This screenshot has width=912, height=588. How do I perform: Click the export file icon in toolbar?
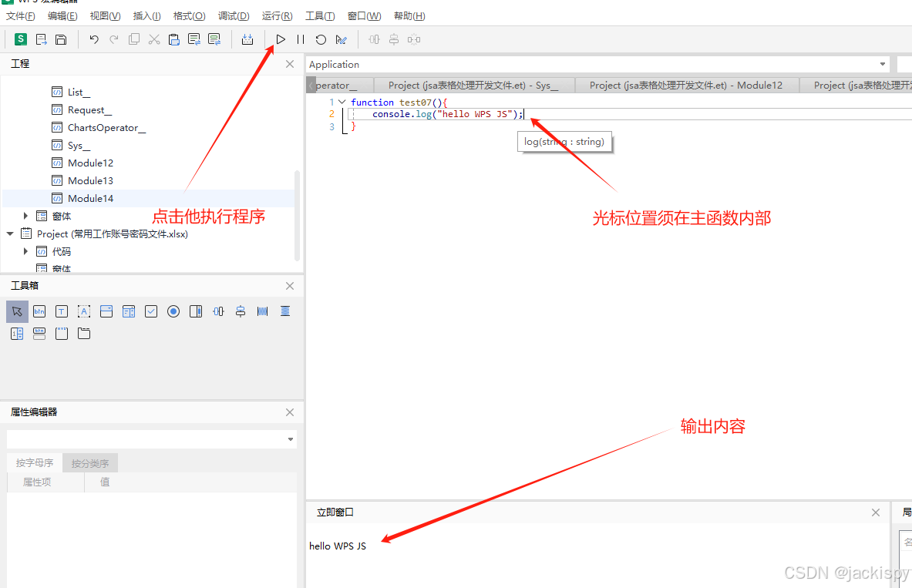pos(41,39)
